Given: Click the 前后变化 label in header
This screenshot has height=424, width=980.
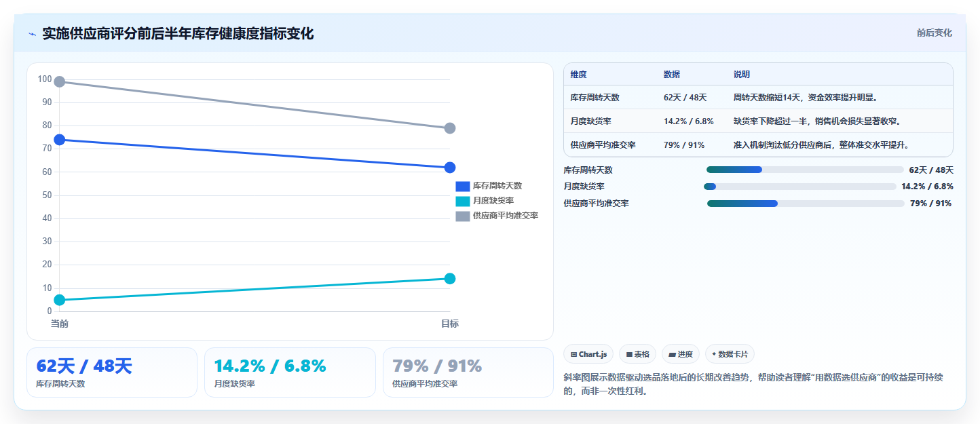Looking at the screenshot, I should click(934, 33).
